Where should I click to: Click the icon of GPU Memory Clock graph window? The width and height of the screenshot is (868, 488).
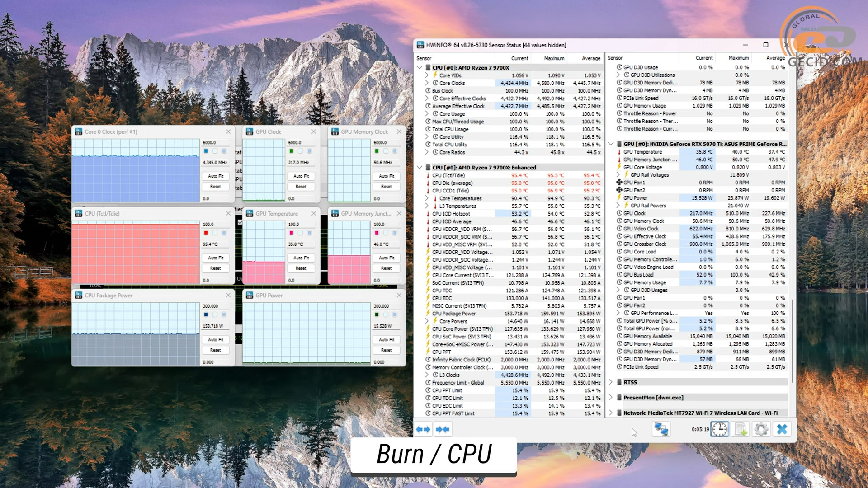click(x=335, y=132)
